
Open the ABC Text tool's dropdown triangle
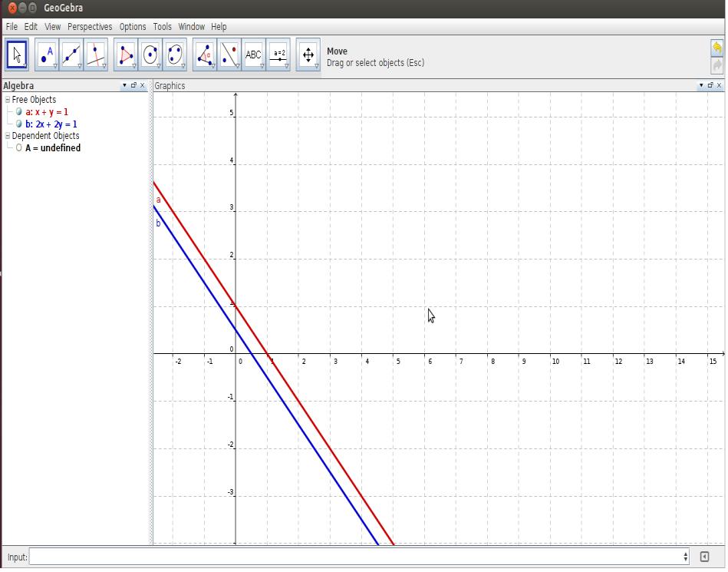coord(262,67)
